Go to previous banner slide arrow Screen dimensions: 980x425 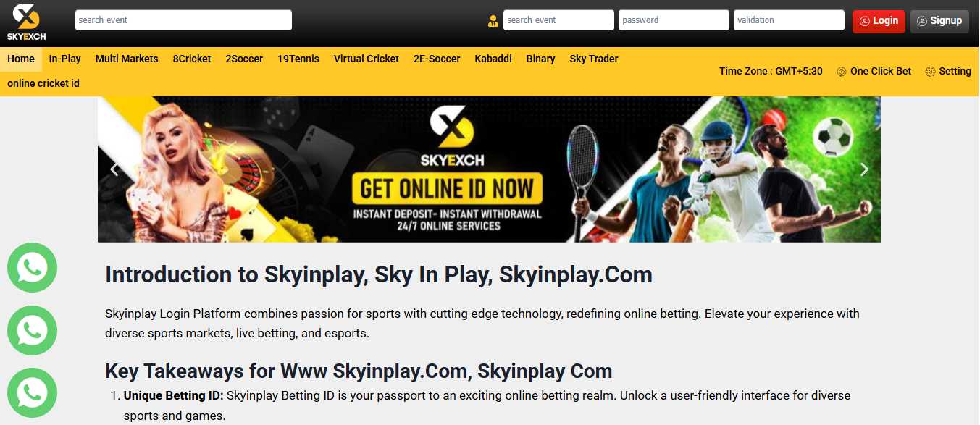(114, 169)
